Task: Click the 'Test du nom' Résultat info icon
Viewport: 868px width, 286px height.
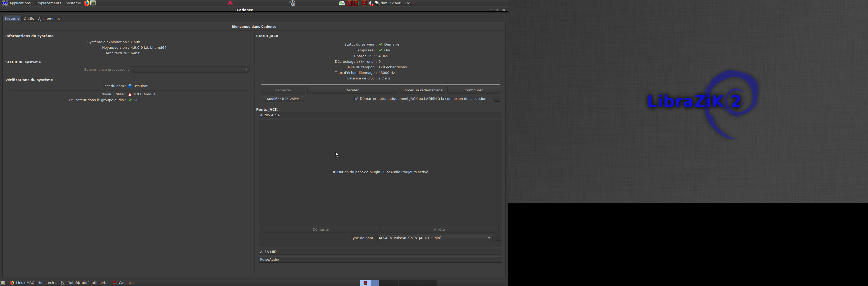Action: click(x=130, y=86)
